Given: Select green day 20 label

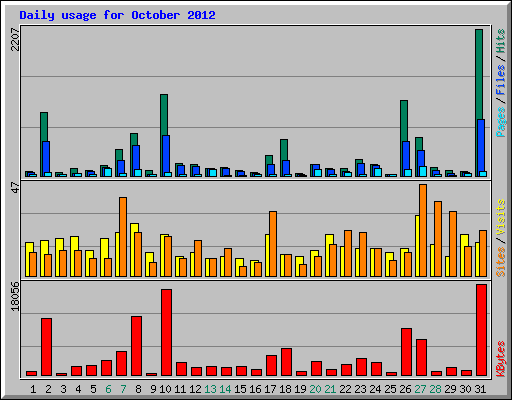Looking at the screenshot, I should click(x=315, y=389).
